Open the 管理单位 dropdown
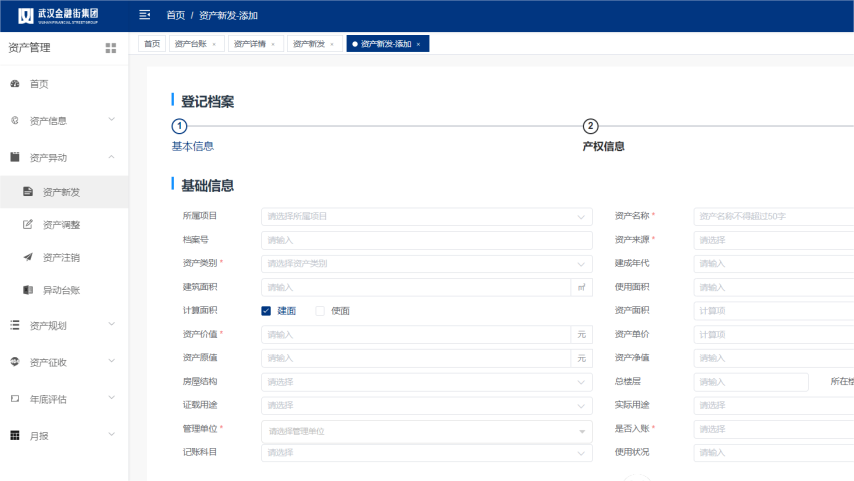 pos(426,431)
